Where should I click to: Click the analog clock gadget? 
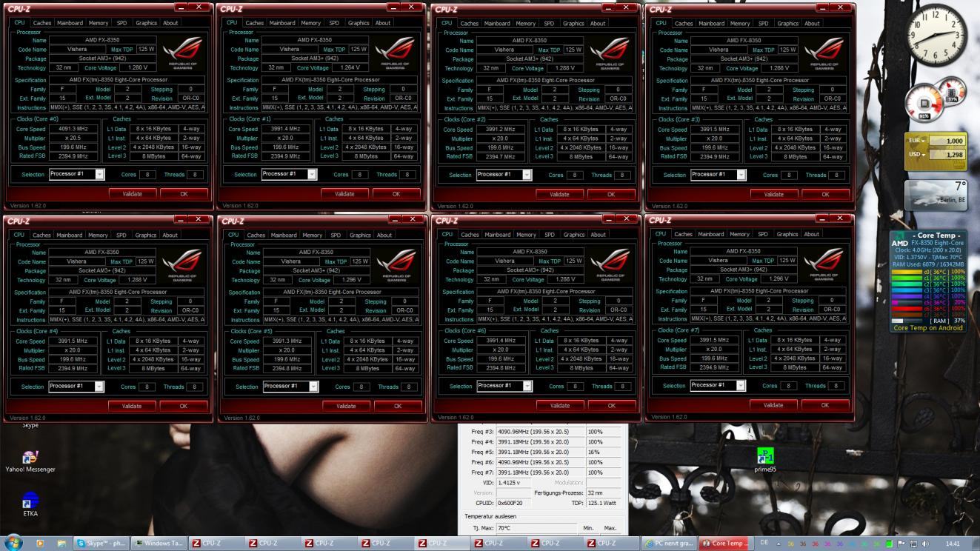936,36
